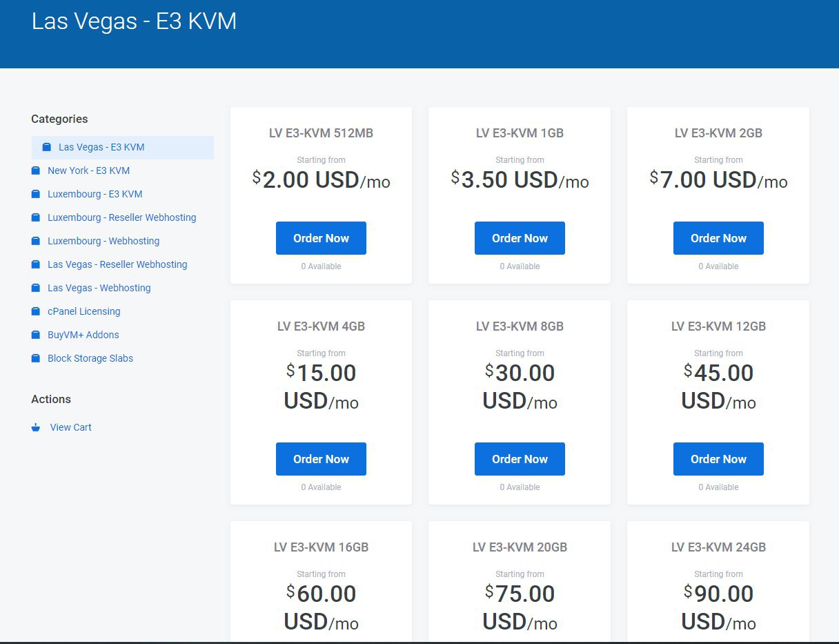Click the box icon next to cPanel Licensing

[x=36, y=311]
